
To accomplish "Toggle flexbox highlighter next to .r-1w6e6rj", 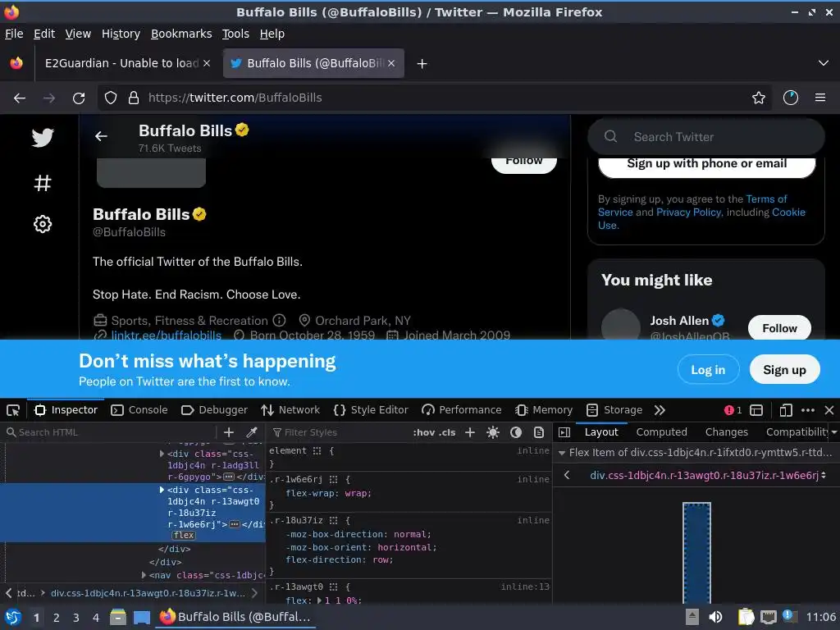I will 333,479.
